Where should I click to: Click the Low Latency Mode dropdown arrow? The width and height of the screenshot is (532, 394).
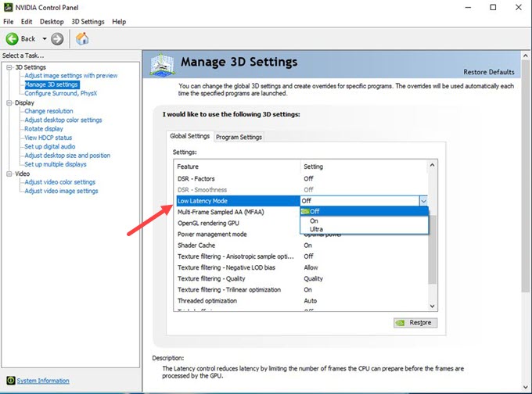423,201
